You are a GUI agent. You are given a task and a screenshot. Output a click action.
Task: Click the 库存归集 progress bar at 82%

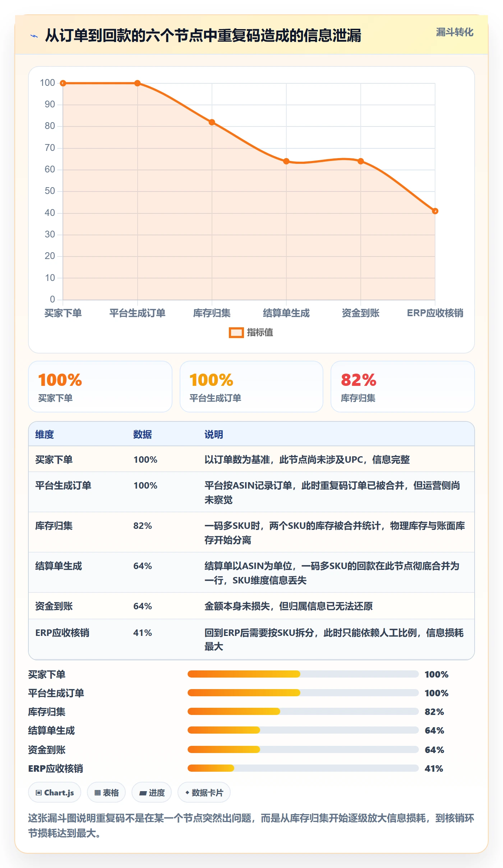click(303, 711)
